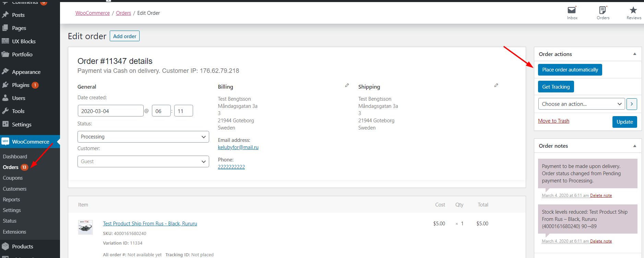Edit shipping address pencil icon
The image size is (644, 258).
tap(496, 85)
